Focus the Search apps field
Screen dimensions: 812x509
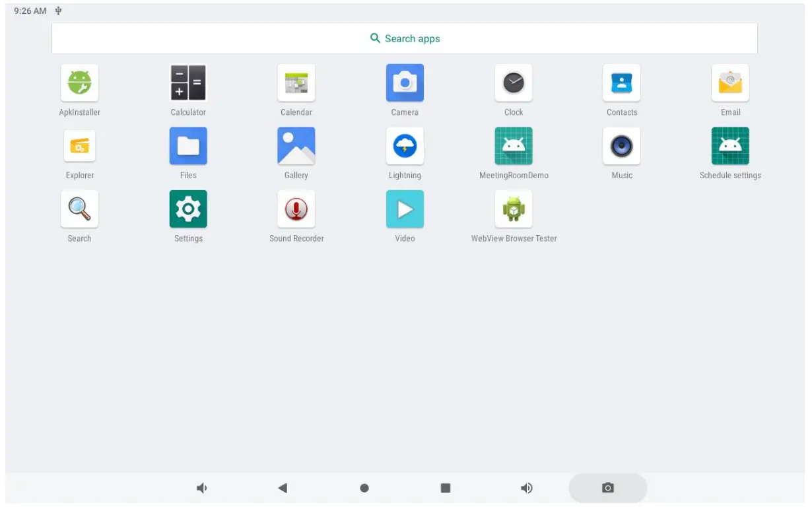405,38
